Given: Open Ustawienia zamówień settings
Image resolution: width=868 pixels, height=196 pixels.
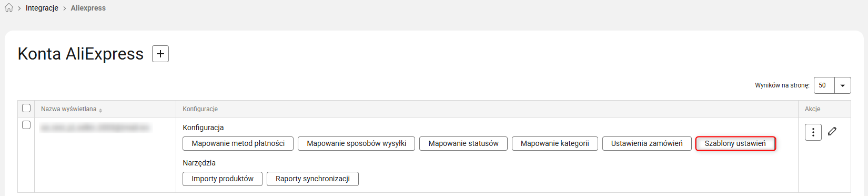Looking at the screenshot, I should pos(647,143).
